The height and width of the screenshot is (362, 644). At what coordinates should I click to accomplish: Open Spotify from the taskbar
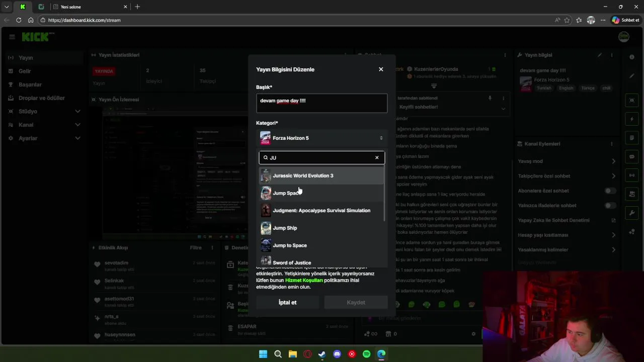[x=367, y=354]
